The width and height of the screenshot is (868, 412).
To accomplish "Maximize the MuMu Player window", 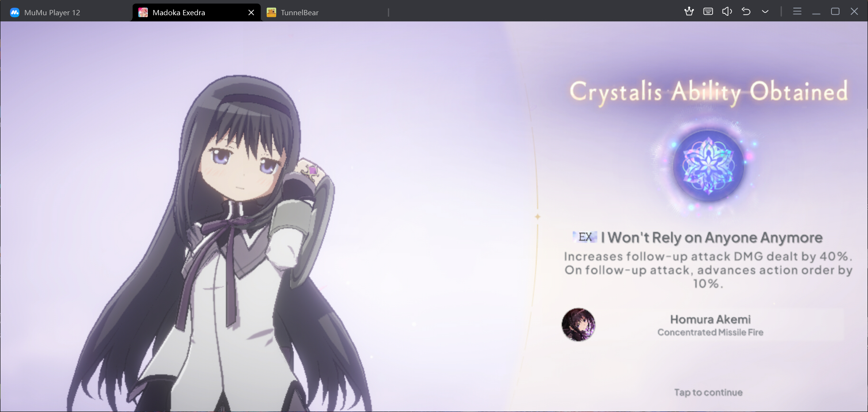I will tap(835, 11).
